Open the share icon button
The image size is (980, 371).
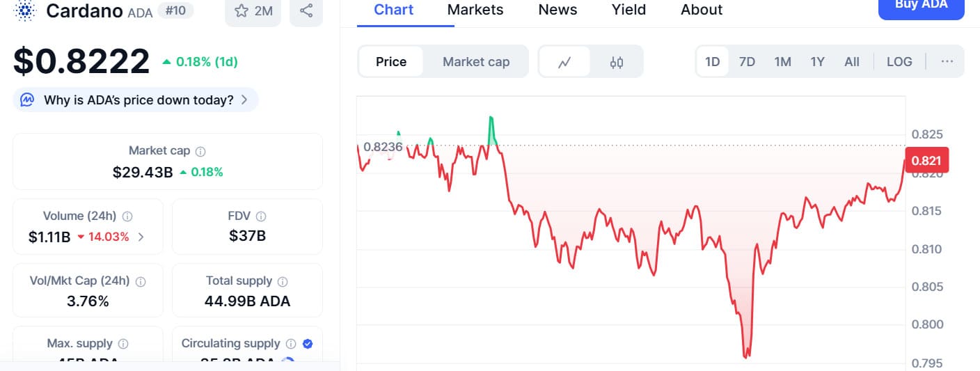[x=306, y=11]
